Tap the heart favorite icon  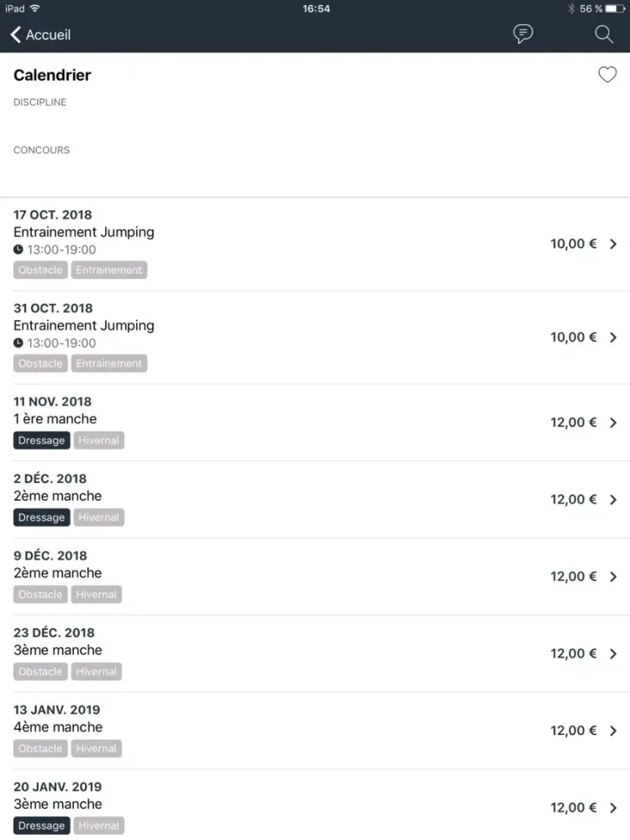(x=607, y=75)
